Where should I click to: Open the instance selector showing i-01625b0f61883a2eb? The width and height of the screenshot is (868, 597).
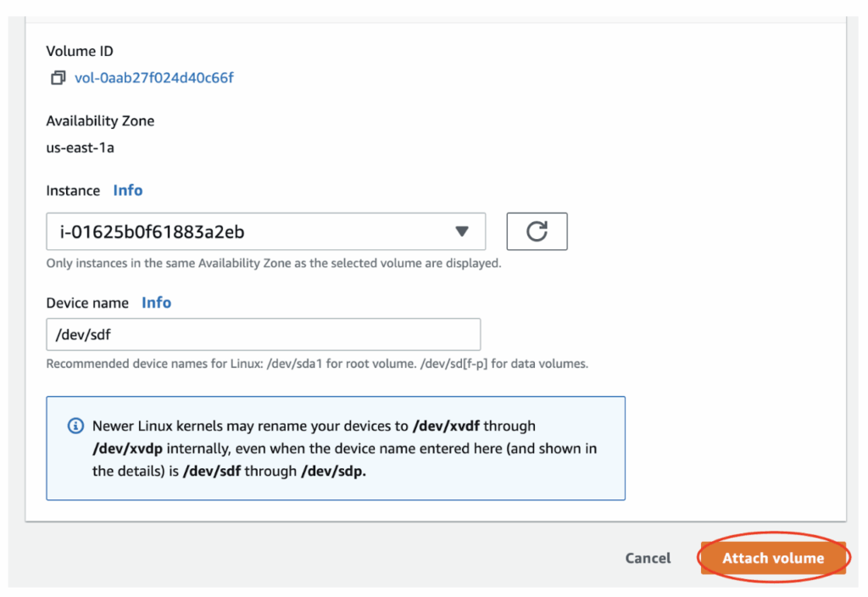[254, 232]
